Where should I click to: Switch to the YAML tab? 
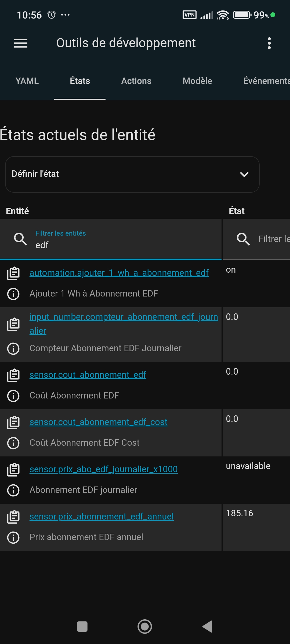pyautogui.click(x=27, y=81)
